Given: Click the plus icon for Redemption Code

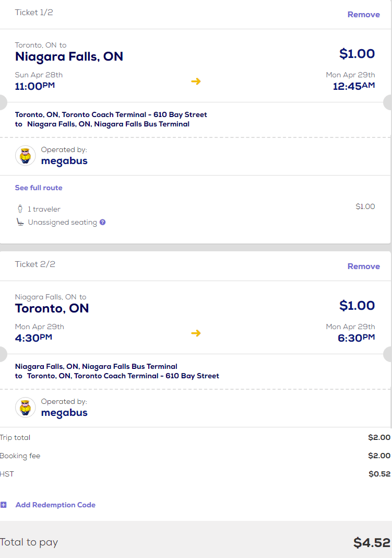Looking at the screenshot, I should point(4,505).
